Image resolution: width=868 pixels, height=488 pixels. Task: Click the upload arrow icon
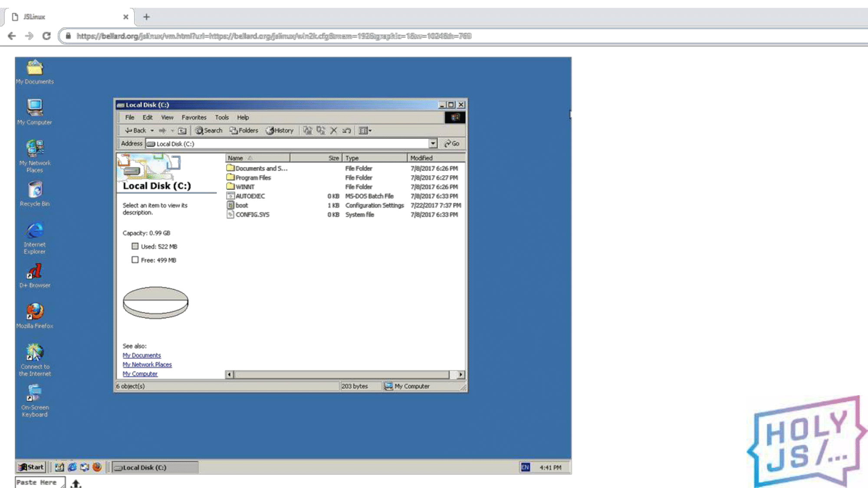click(x=76, y=483)
